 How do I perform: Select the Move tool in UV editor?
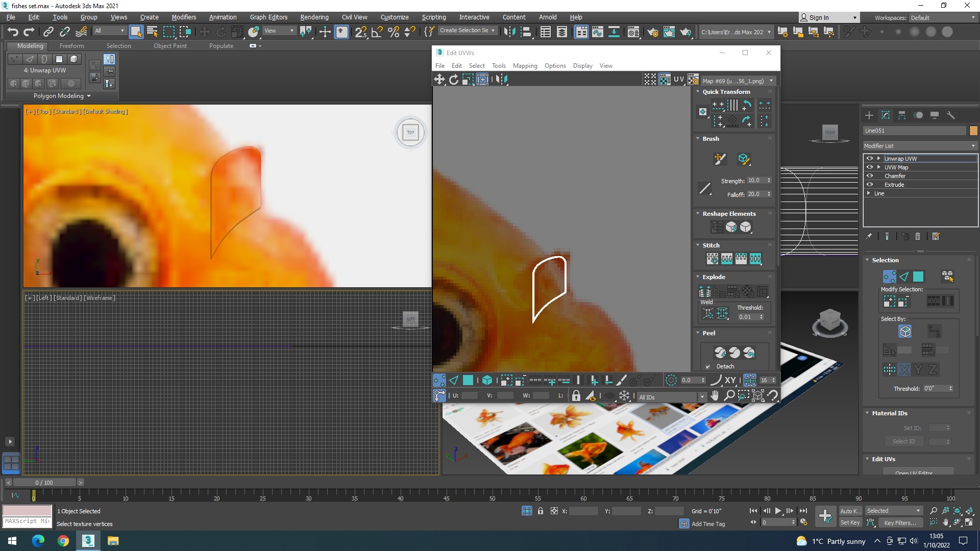tap(439, 80)
